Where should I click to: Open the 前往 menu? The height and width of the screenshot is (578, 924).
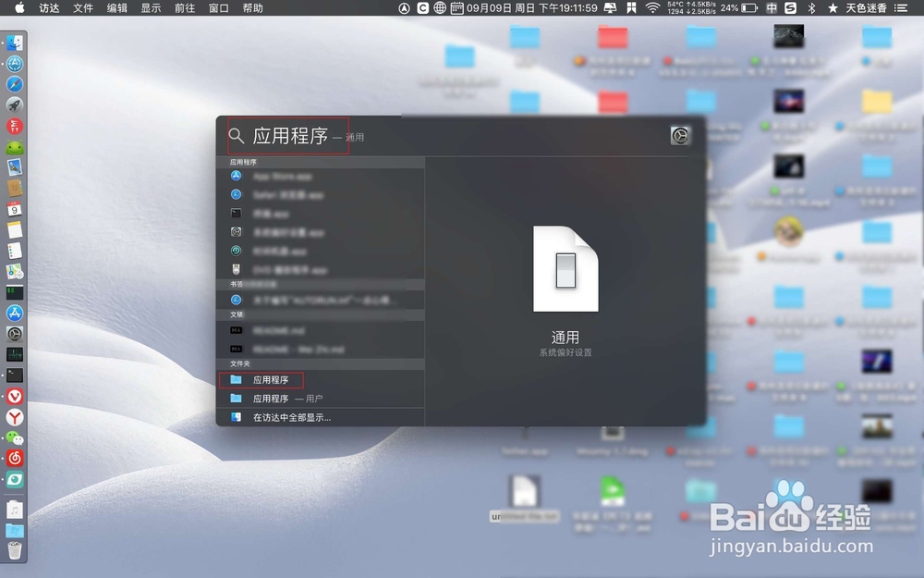click(x=185, y=7)
